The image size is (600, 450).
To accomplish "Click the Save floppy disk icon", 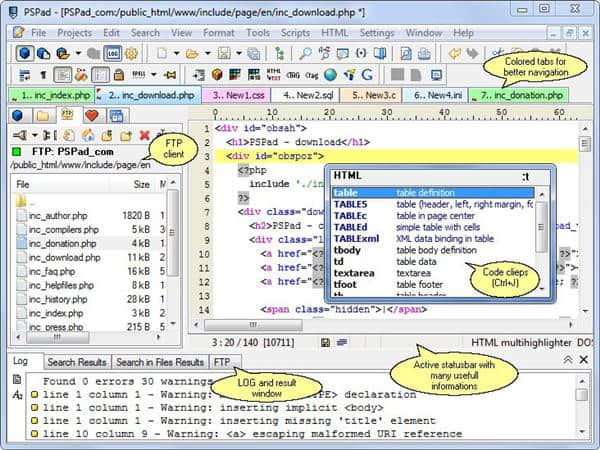I will coord(225,53).
